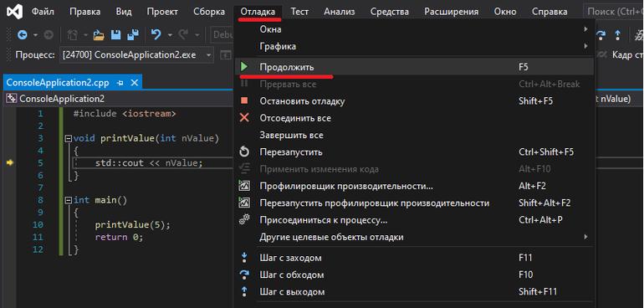Click the Save All icon
The image size is (644, 308).
(133, 35)
